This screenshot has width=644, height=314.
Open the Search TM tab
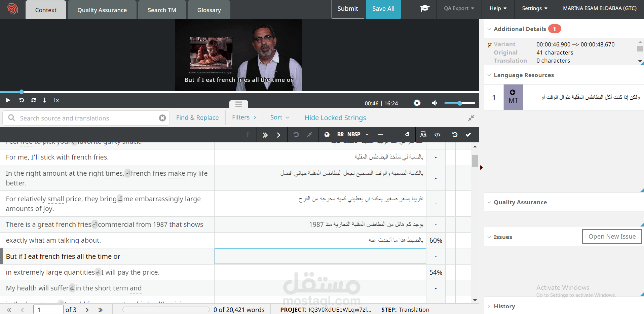coord(162,10)
